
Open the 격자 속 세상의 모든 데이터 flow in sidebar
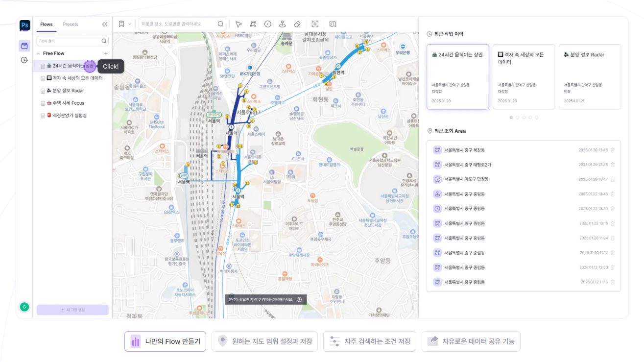pos(72,78)
